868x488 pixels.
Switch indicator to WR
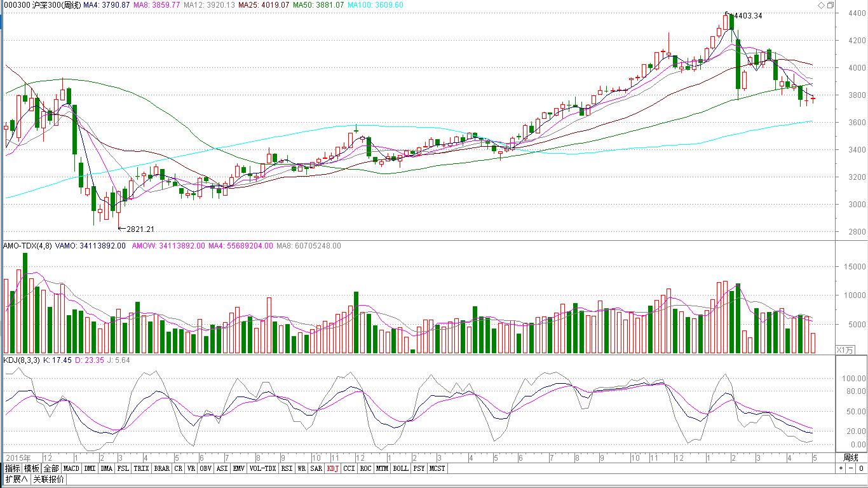(301, 468)
